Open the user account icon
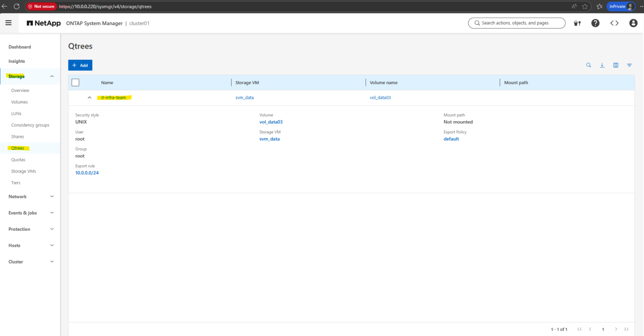 click(633, 23)
